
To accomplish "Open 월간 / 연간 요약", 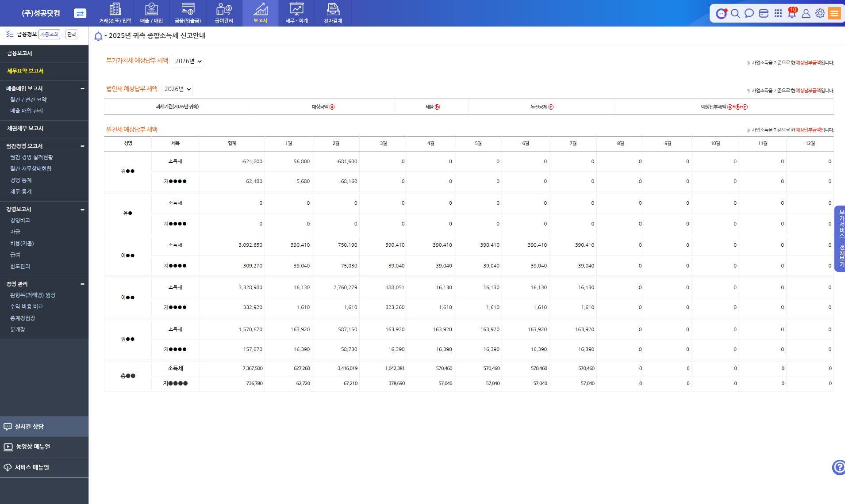I will pyautogui.click(x=28, y=100).
